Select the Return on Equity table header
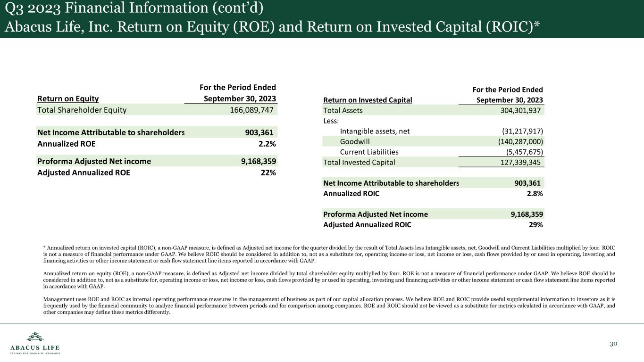The image size is (644, 362). [x=68, y=99]
